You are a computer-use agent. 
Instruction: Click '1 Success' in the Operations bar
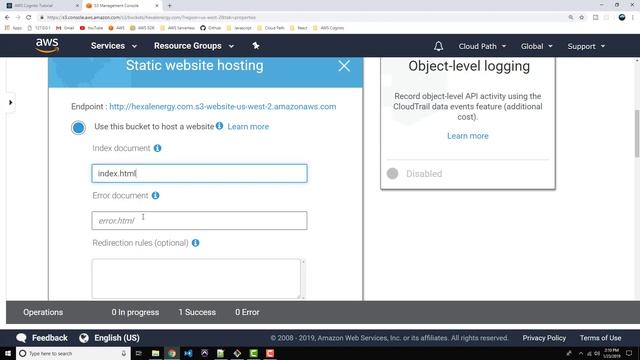point(197,312)
